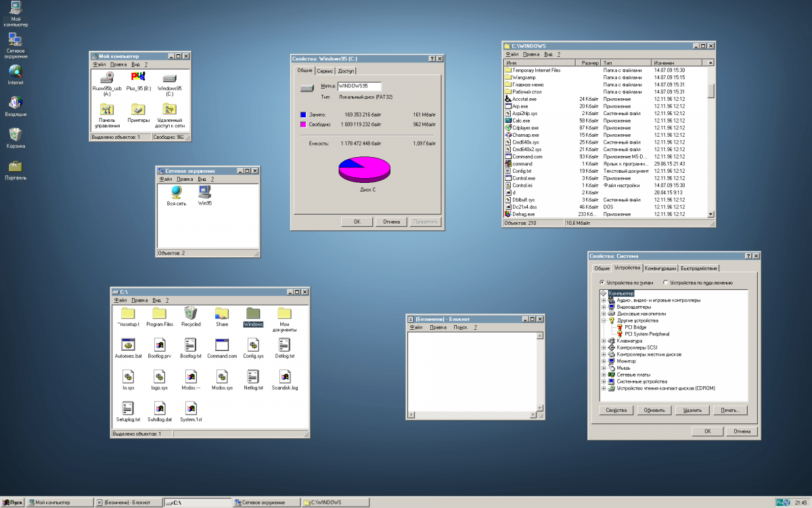Click the Корзина desktop icon

tap(16, 134)
